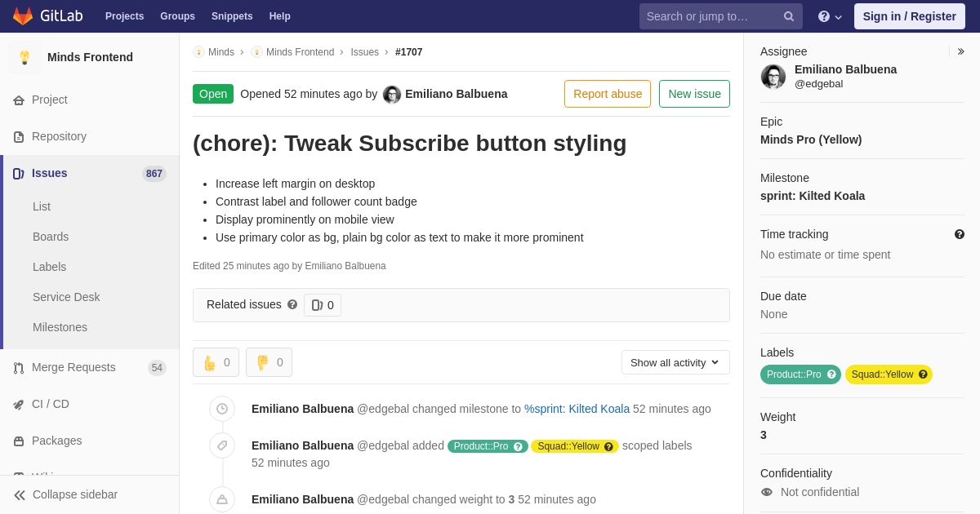Click the Project home icon in sidebar
This screenshot has width=980, height=514.
click(19, 100)
